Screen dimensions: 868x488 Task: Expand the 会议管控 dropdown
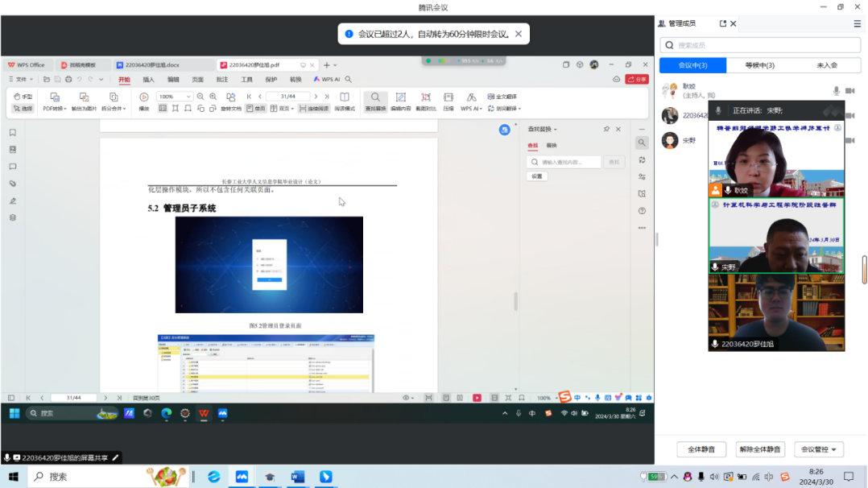pos(818,449)
